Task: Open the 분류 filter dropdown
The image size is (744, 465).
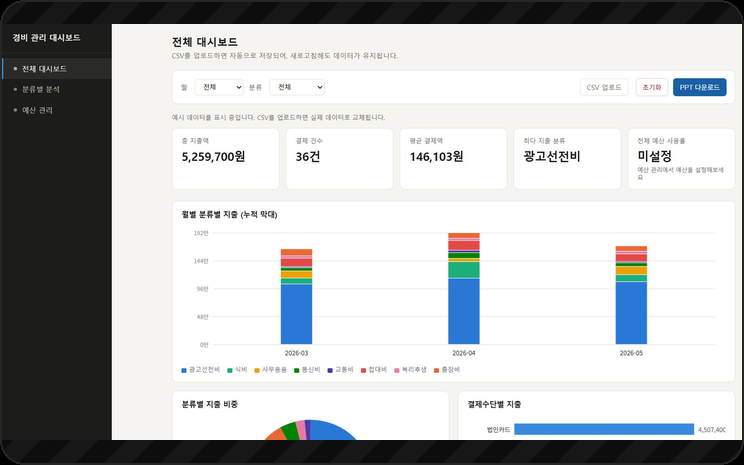Action: (x=297, y=87)
